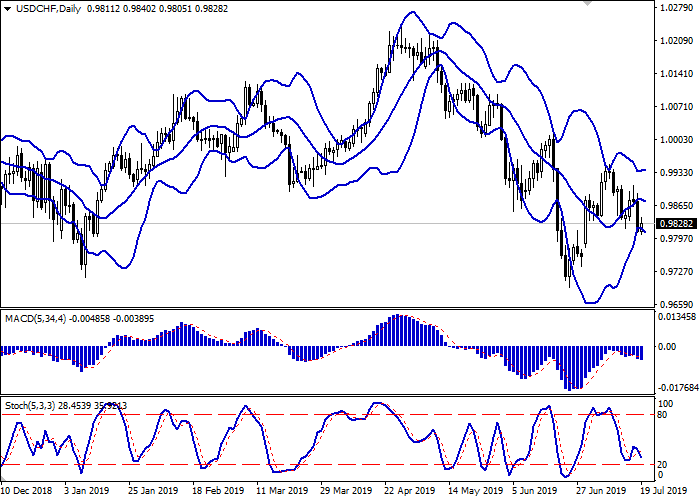The image size is (700, 500).
Task: Click the 0.96590 price axis label
Action: click(675, 304)
